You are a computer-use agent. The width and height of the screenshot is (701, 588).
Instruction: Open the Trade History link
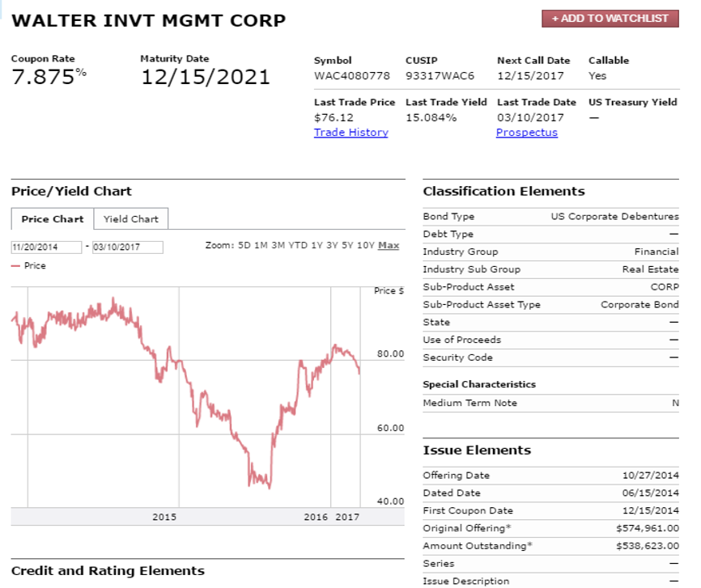coord(351,133)
